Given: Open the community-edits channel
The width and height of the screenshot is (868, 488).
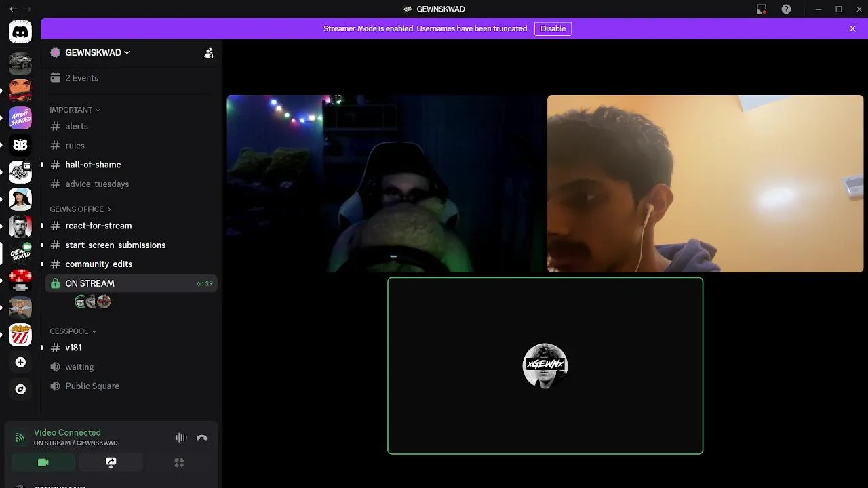Looking at the screenshot, I should click(131, 264).
